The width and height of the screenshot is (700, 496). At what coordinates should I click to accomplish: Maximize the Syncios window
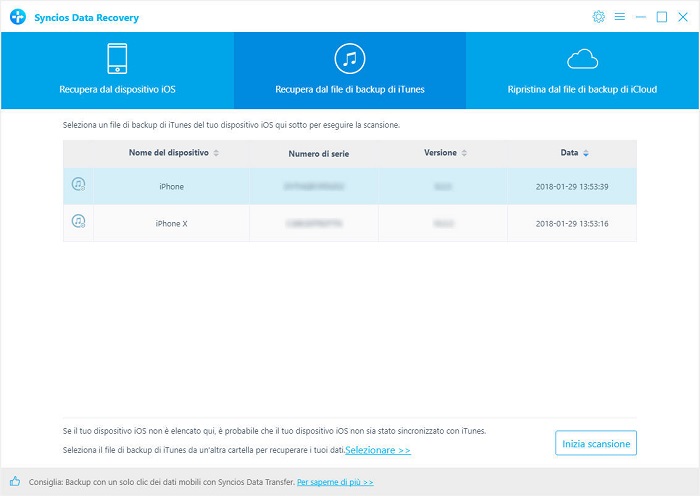coord(662,17)
